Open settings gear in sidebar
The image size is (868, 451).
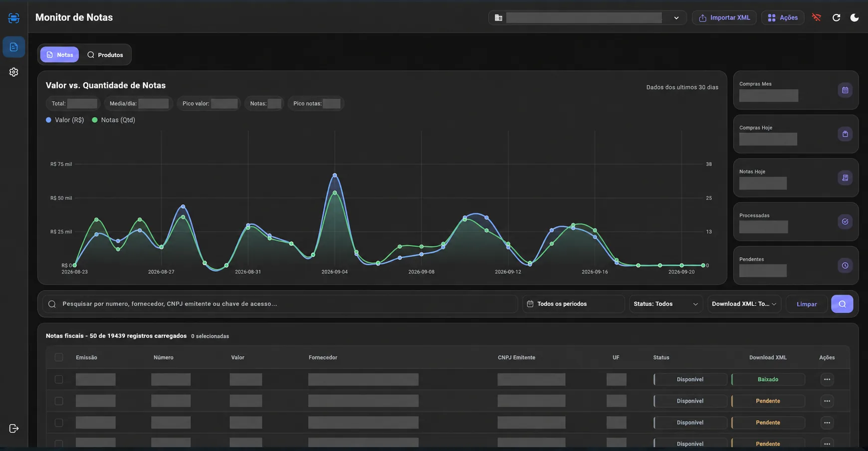pyautogui.click(x=13, y=72)
